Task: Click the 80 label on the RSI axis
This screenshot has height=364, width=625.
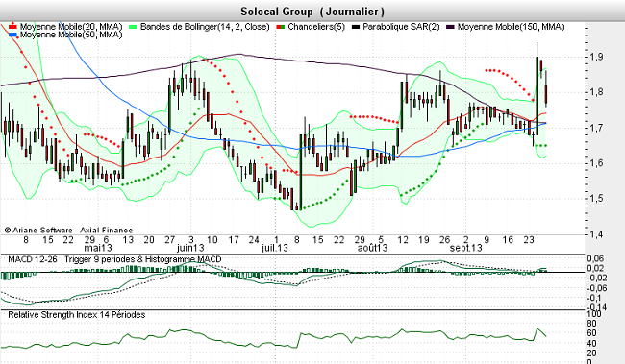Action: pyautogui.click(x=591, y=324)
